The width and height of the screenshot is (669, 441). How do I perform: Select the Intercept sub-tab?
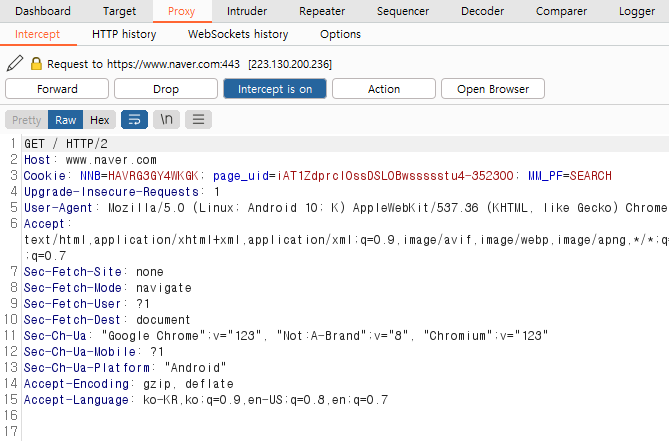(38, 34)
